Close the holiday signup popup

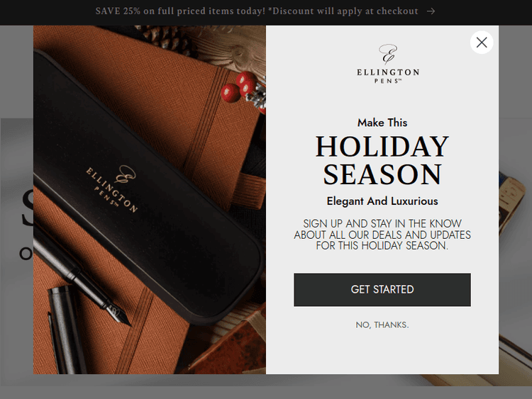(x=482, y=43)
